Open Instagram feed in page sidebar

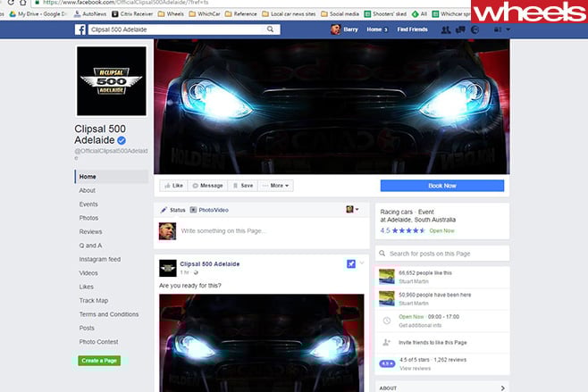(100, 259)
